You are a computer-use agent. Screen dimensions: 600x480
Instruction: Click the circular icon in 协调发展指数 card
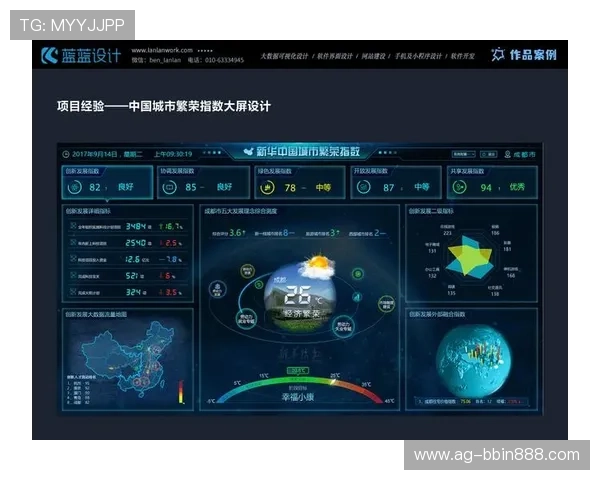coord(170,187)
